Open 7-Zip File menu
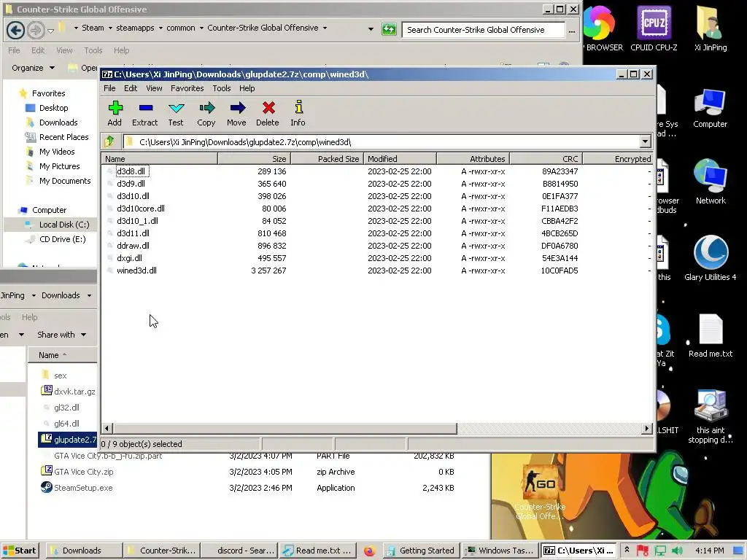 109,88
